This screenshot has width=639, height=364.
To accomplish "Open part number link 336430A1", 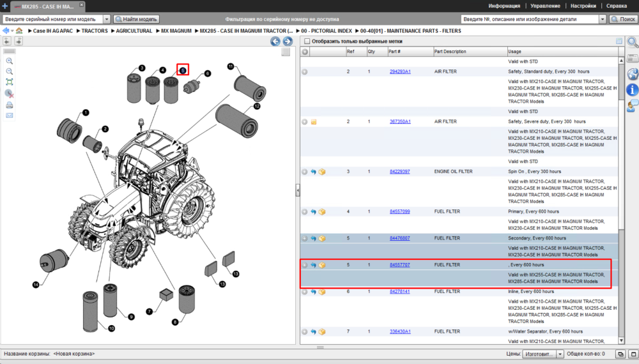I will [400, 332].
